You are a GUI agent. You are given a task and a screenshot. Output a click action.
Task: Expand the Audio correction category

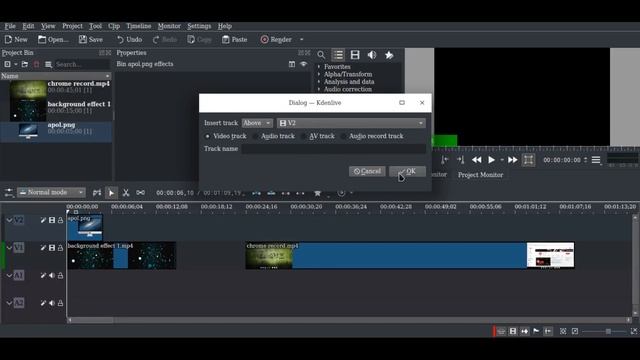pos(319,89)
